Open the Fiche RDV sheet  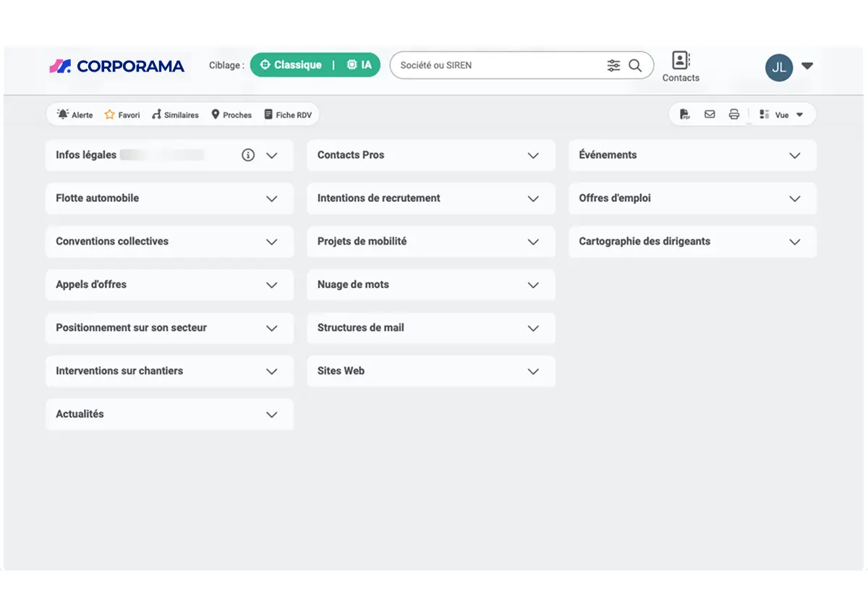click(x=288, y=114)
